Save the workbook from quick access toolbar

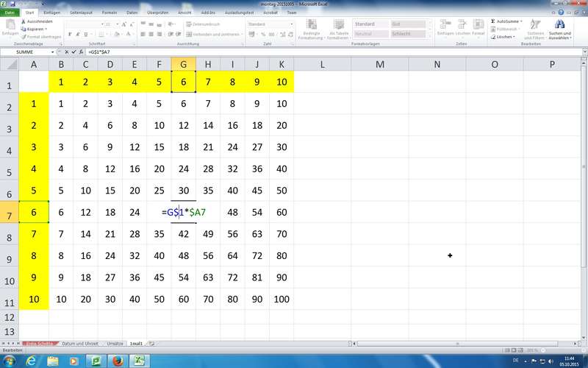click(12, 4)
